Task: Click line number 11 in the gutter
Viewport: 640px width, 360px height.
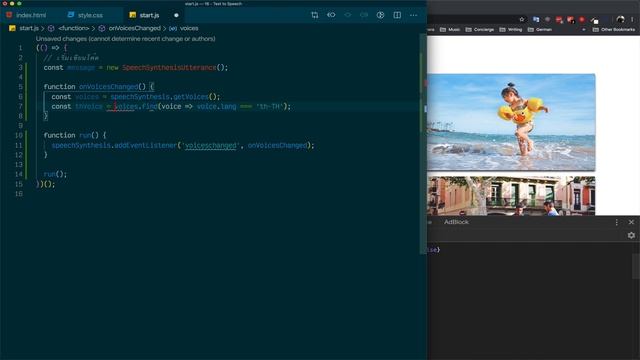Action: click(19, 145)
